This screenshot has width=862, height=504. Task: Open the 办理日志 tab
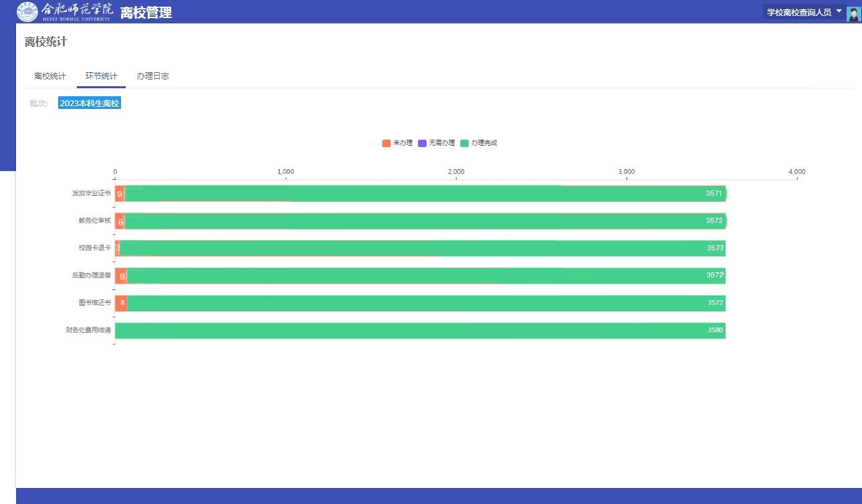pos(152,76)
